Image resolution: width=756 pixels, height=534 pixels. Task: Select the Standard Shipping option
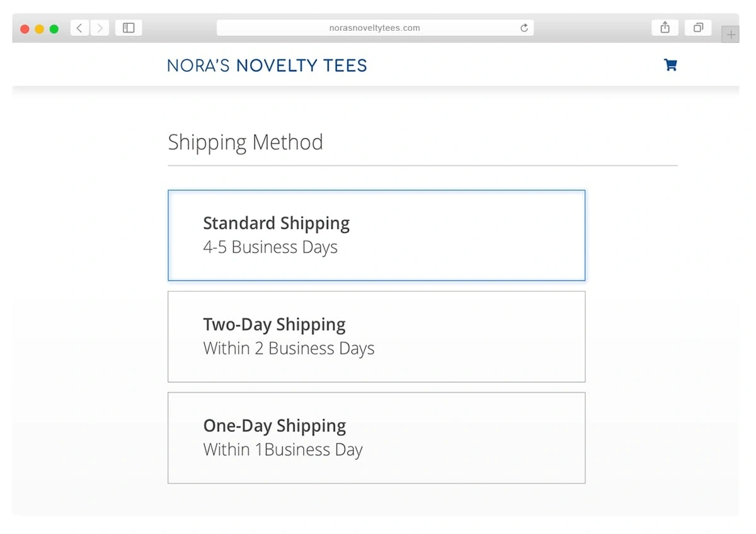[x=376, y=235]
